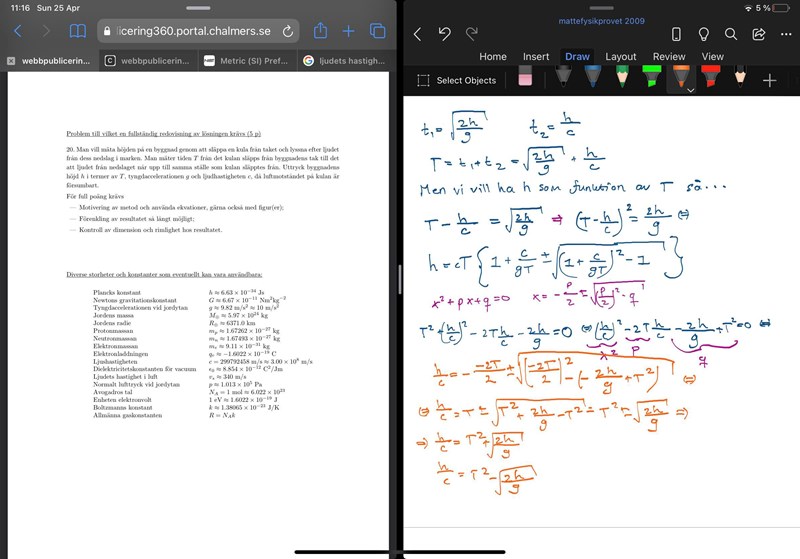
Task: Switch to the Layout ribbon tab
Action: (620, 57)
